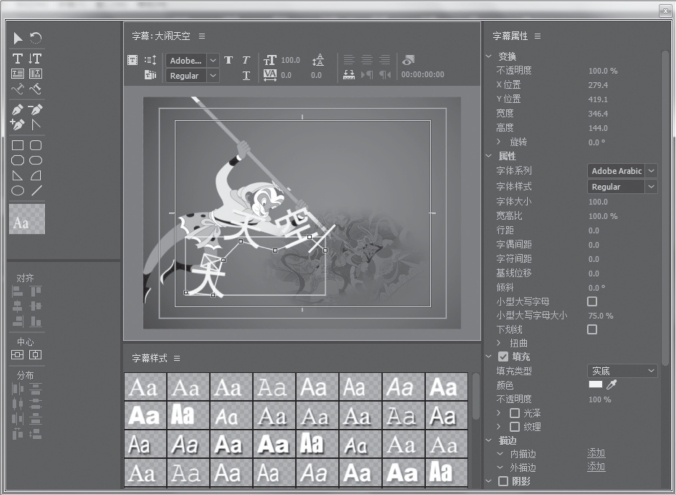Click the Roll/Crawl Options icon
The image size is (676, 495).
point(150,60)
